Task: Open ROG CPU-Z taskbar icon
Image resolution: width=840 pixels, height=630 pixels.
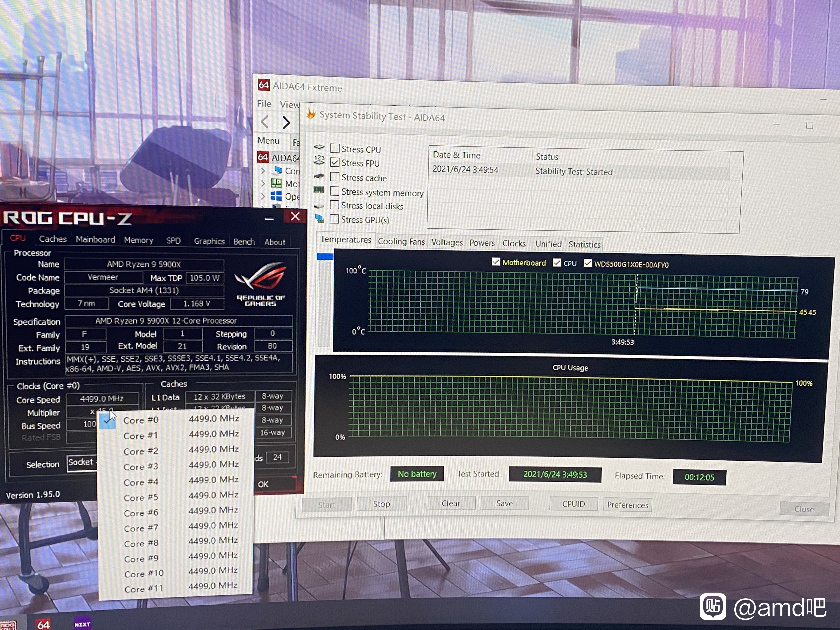Action: click(x=8, y=625)
